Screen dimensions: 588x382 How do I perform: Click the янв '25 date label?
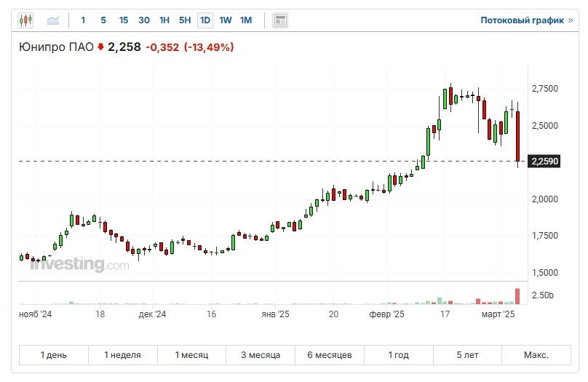point(276,314)
